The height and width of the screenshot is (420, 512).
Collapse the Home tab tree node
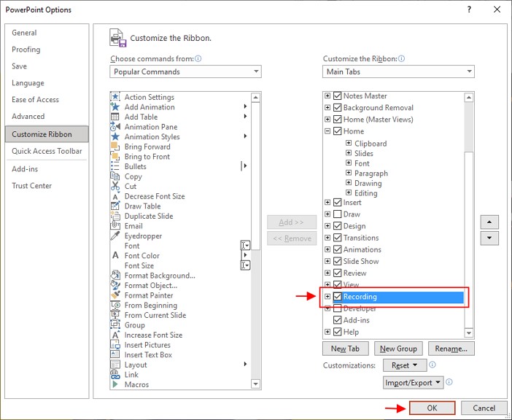tap(327, 131)
